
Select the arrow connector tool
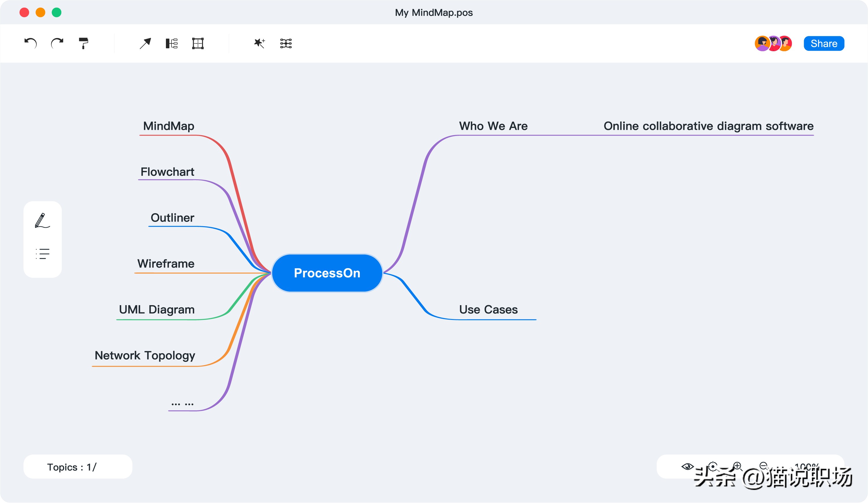pyautogui.click(x=145, y=43)
